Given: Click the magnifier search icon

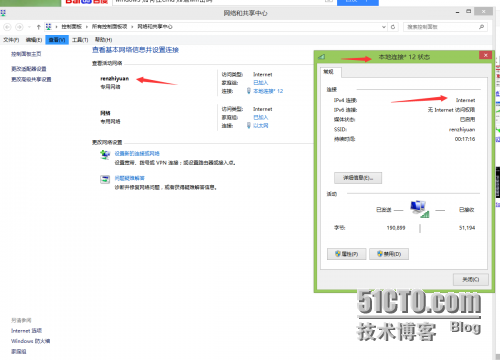Looking at the screenshot, I should [x=481, y=27].
